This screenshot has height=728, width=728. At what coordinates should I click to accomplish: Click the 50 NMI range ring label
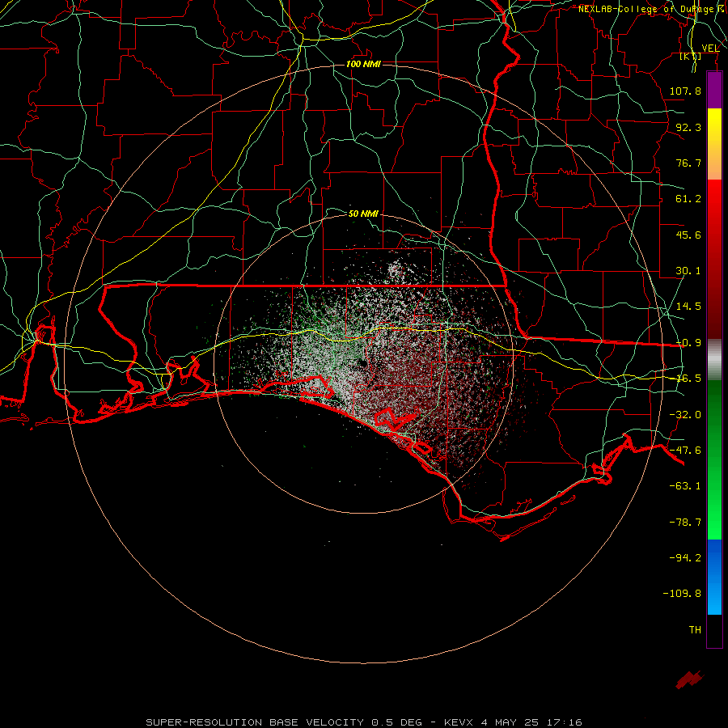coord(363,214)
